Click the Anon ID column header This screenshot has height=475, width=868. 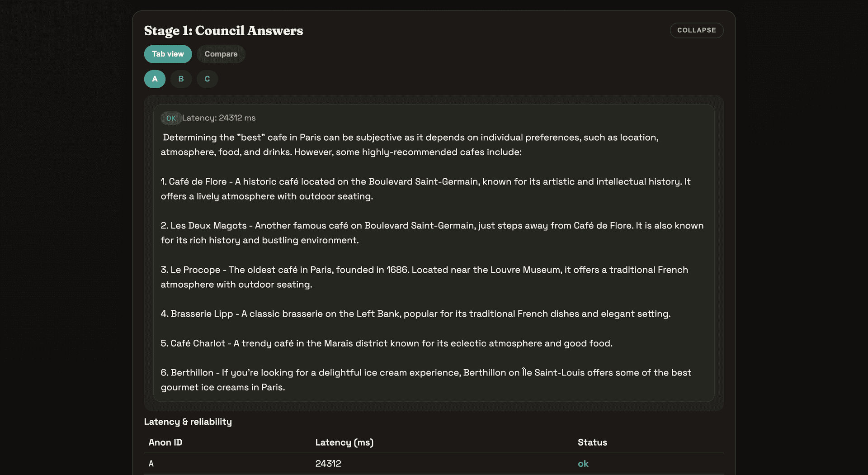click(x=165, y=442)
